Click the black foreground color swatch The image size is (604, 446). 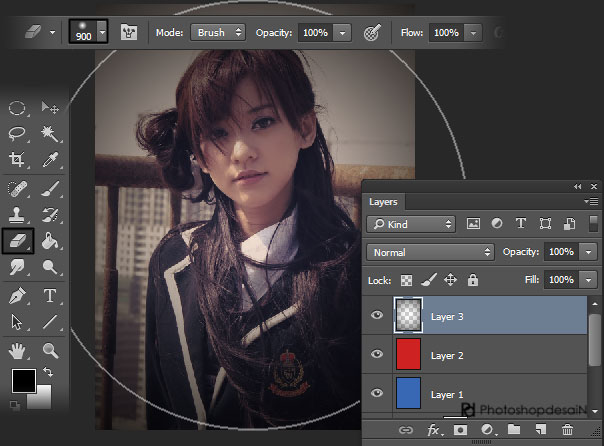pyautogui.click(x=22, y=380)
